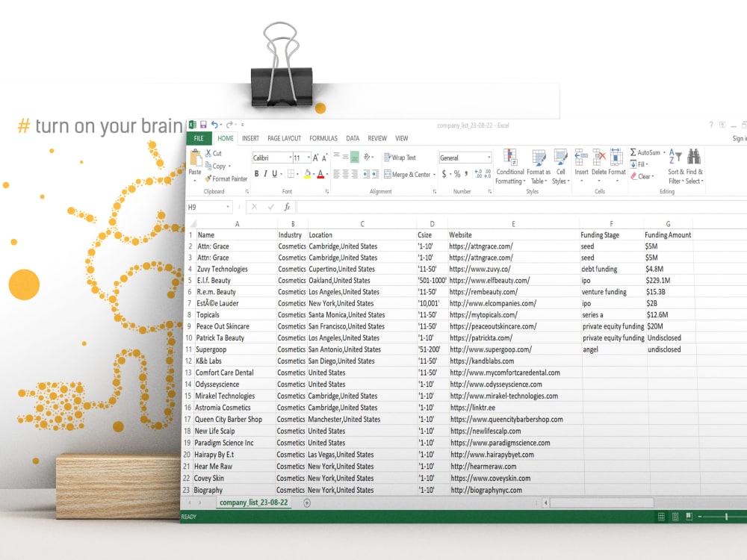Viewport: 747px width, 560px height.
Task: Click the Undo arrow icon
Action: (214, 125)
